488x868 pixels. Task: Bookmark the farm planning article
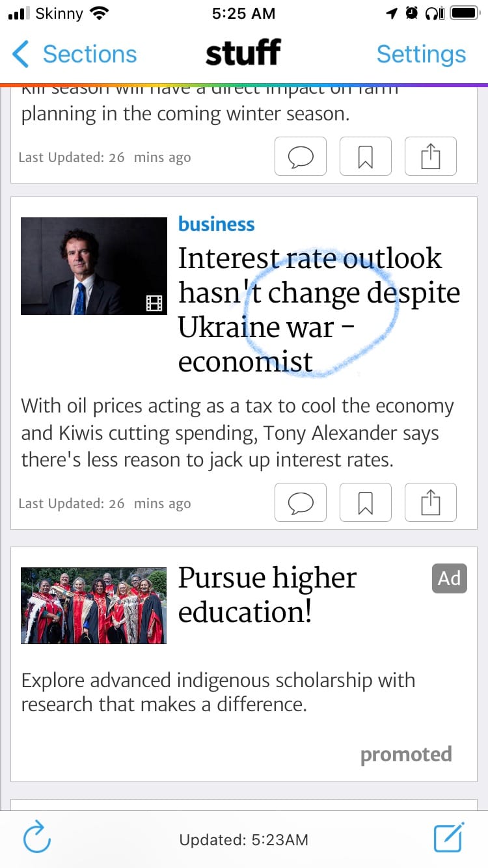365,156
